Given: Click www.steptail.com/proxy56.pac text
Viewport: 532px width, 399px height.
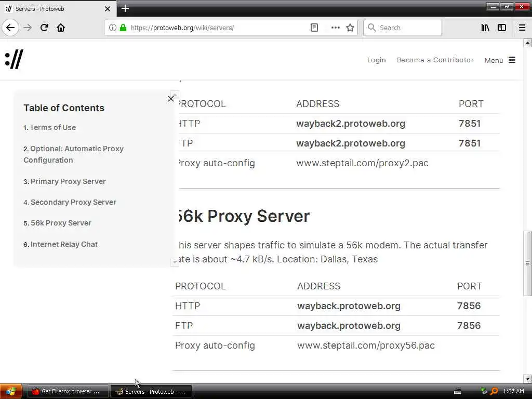Looking at the screenshot, I should point(366,345).
